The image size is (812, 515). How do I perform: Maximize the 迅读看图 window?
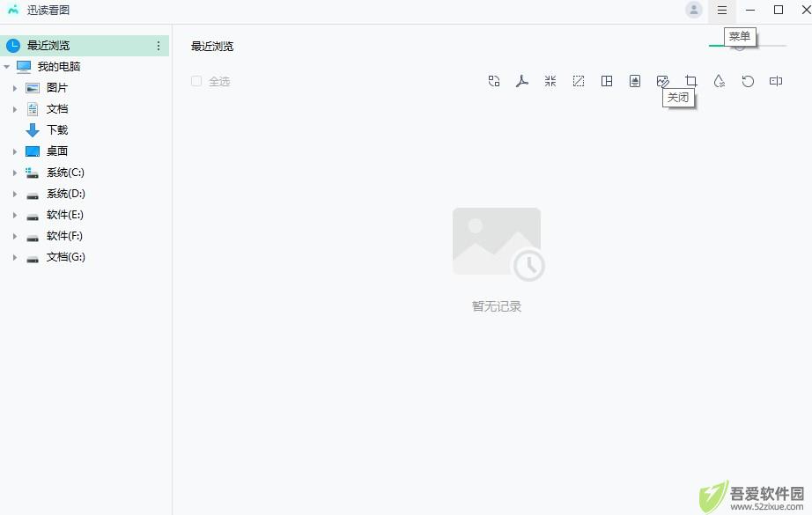[x=779, y=11]
